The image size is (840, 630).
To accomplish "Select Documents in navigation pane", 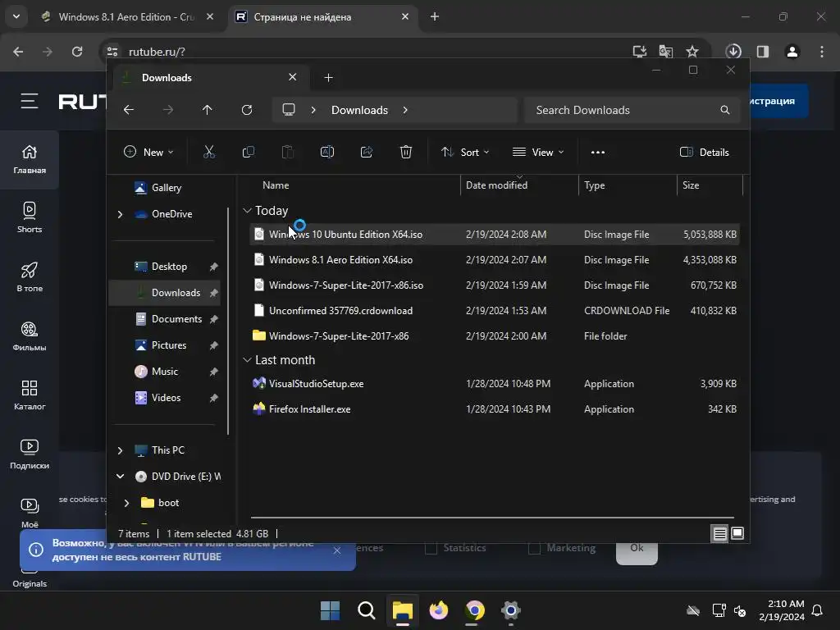I will click(x=177, y=319).
